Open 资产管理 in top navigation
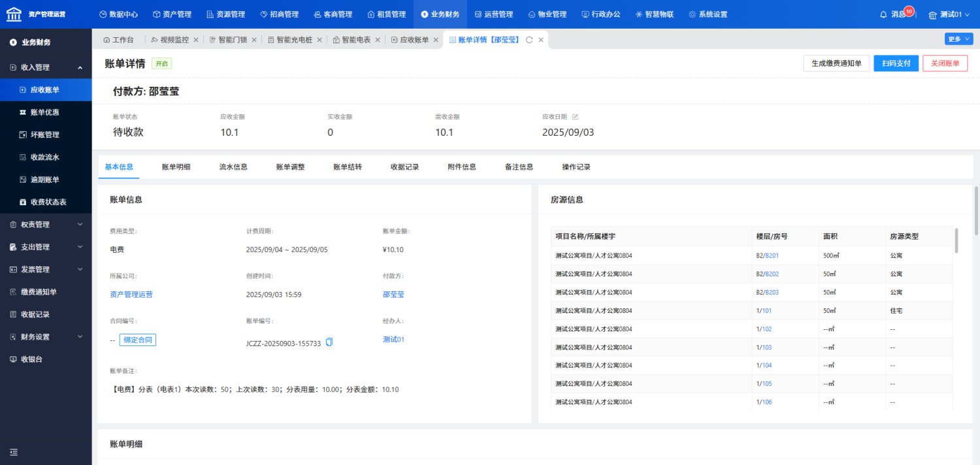The image size is (980, 465). pos(172,14)
